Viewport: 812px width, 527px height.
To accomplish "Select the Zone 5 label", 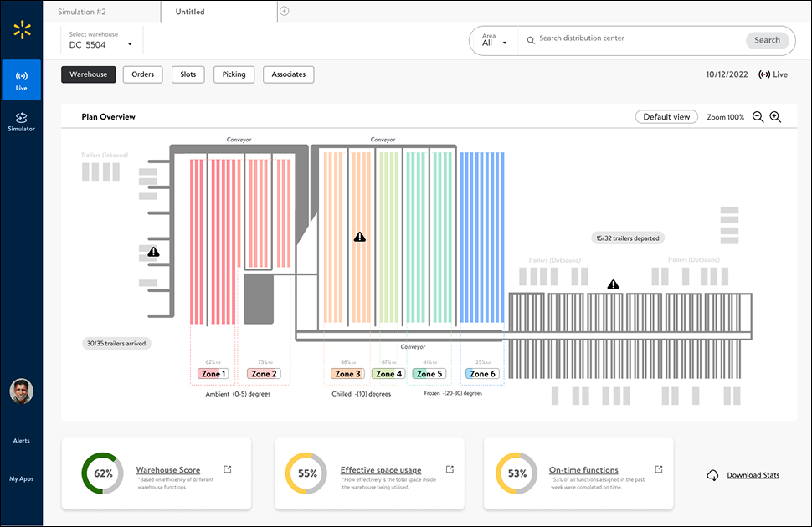I will (x=429, y=374).
